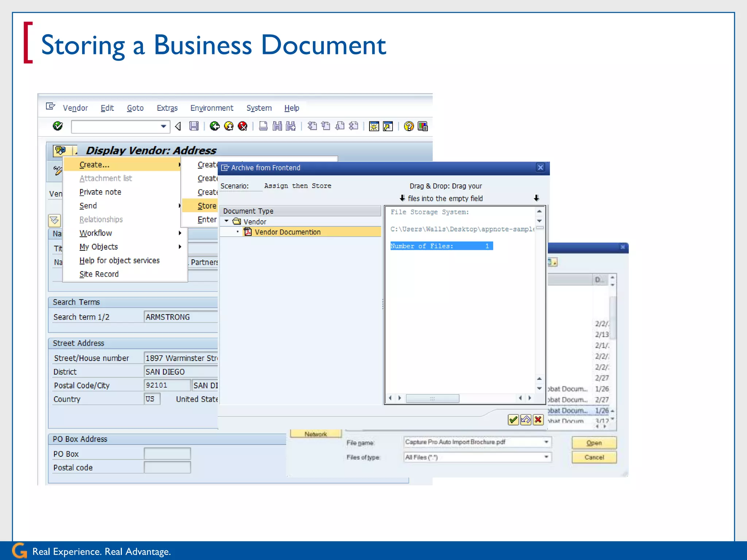Click the blue undo arrow icon in Archive dialog
Image resolution: width=747 pixels, height=560 pixels.
(526, 420)
